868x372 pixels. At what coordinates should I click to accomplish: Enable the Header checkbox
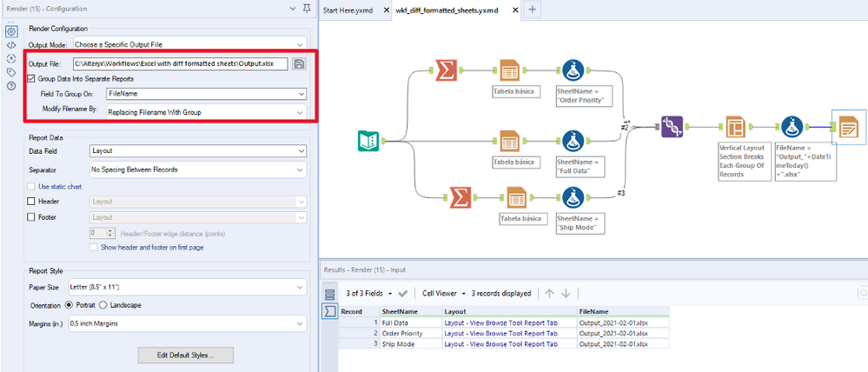coord(31,202)
